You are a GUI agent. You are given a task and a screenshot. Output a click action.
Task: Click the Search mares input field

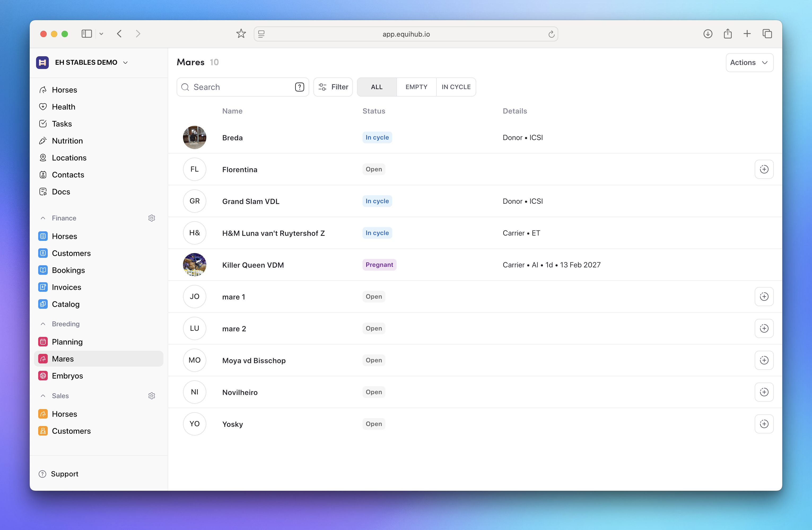pos(239,87)
